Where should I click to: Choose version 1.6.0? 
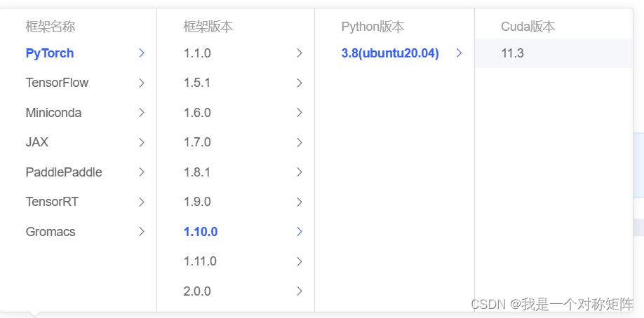[197, 113]
